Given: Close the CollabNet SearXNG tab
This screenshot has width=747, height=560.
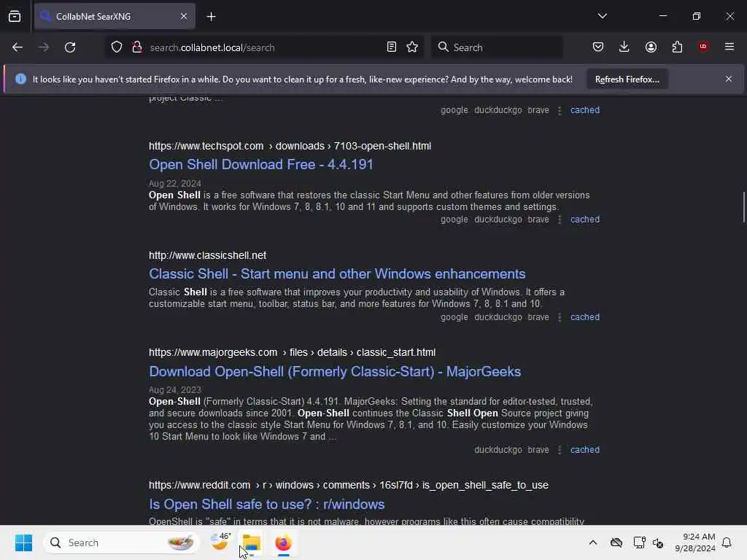Looking at the screenshot, I should (183, 17).
